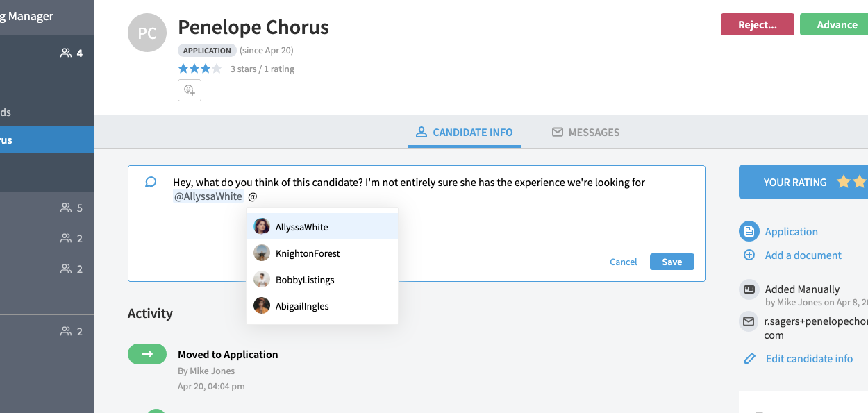The width and height of the screenshot is (868, 413).
Task: Click the comment bubble icon in note box
Action: coord(151,183)
